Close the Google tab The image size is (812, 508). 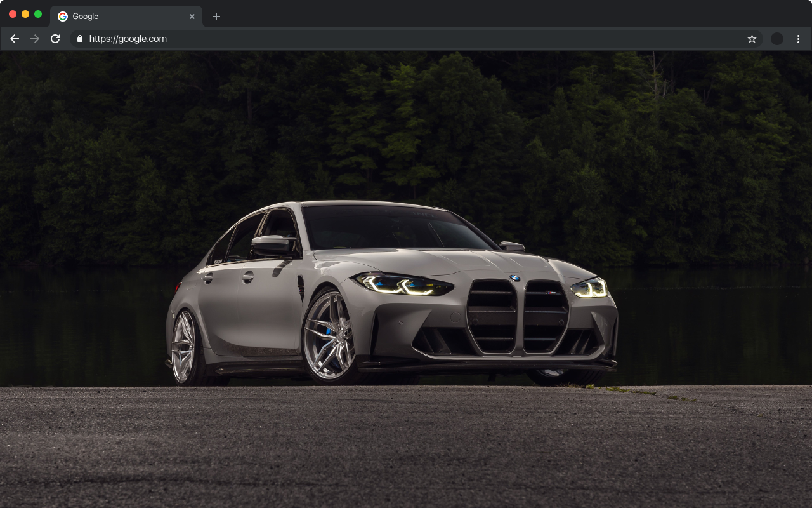pos(192,17)
